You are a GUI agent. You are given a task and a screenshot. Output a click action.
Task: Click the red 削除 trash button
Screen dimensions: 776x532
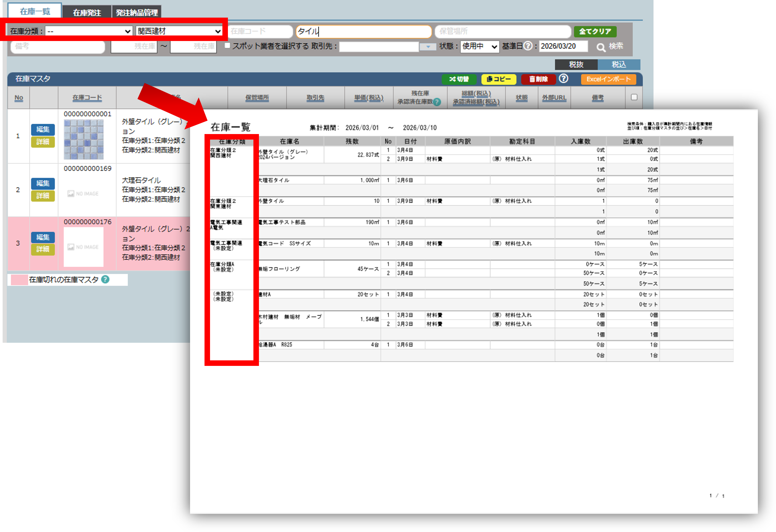[538, 79]
